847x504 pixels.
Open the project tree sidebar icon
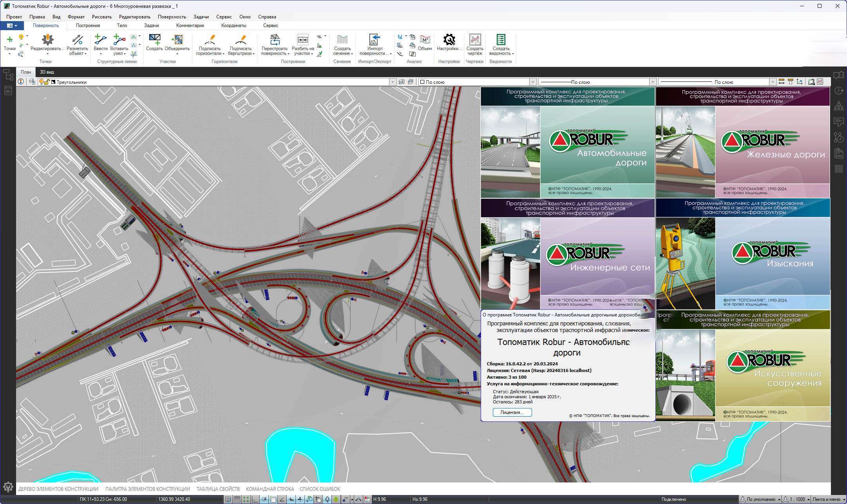coord(8,74)
